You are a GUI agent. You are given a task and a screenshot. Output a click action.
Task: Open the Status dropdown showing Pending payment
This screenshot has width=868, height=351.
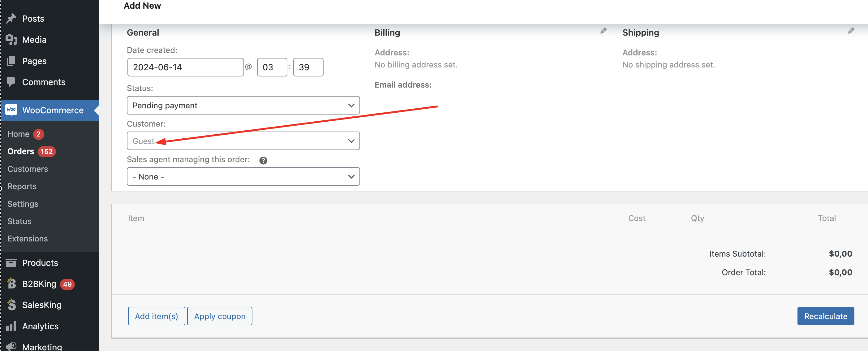243,105
